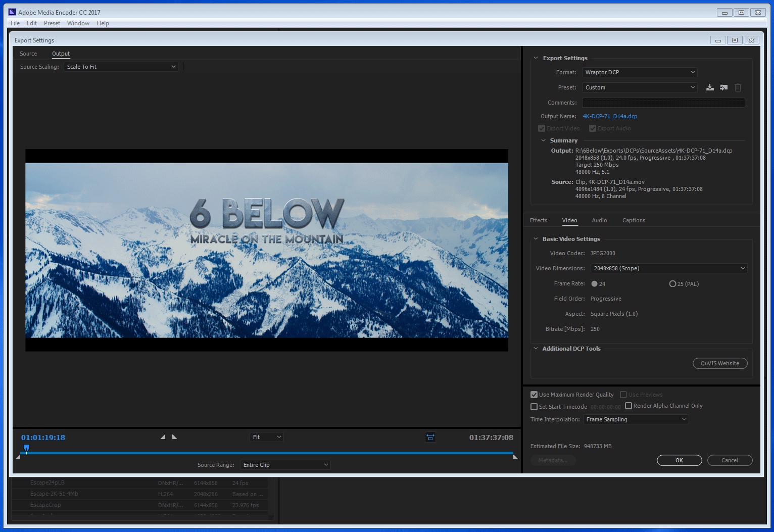This screenshot has width=774, height=532.
Task: Click the OK button
Action: coord(680,460)
